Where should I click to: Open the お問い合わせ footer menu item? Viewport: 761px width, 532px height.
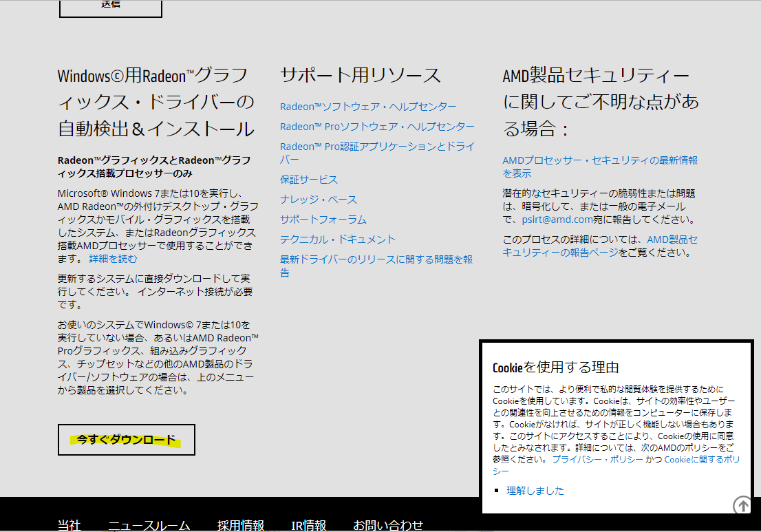[x=388, y=525]
